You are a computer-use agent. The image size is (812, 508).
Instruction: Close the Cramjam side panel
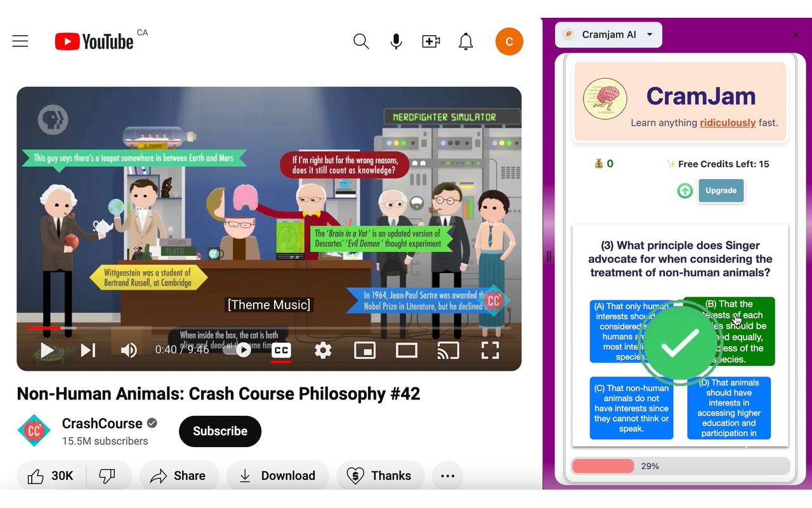point(796,36)
